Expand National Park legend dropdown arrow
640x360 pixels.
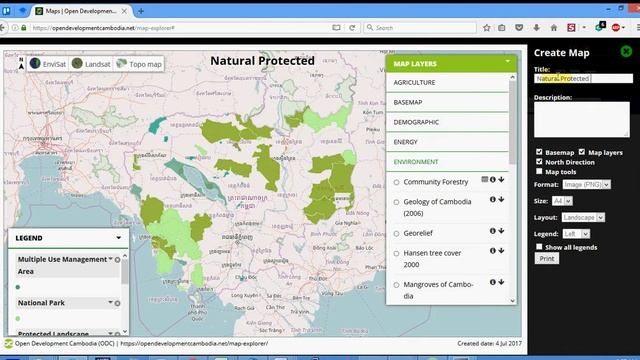[x=110, y=302]
